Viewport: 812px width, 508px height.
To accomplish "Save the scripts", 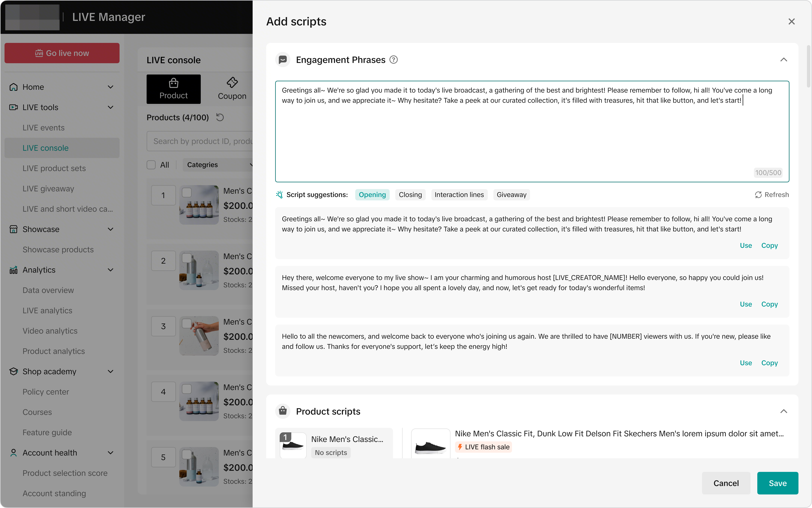I will coord(777,483).
